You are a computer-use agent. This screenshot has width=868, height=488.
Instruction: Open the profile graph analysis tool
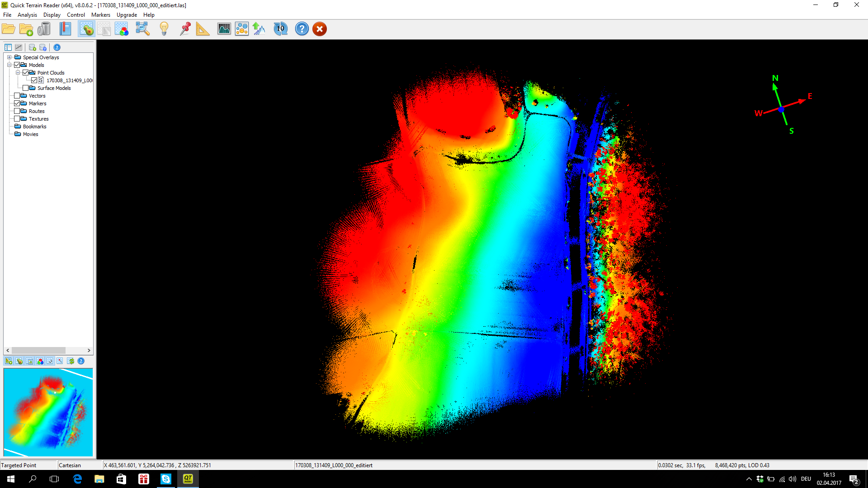click(x=224, y=29)
